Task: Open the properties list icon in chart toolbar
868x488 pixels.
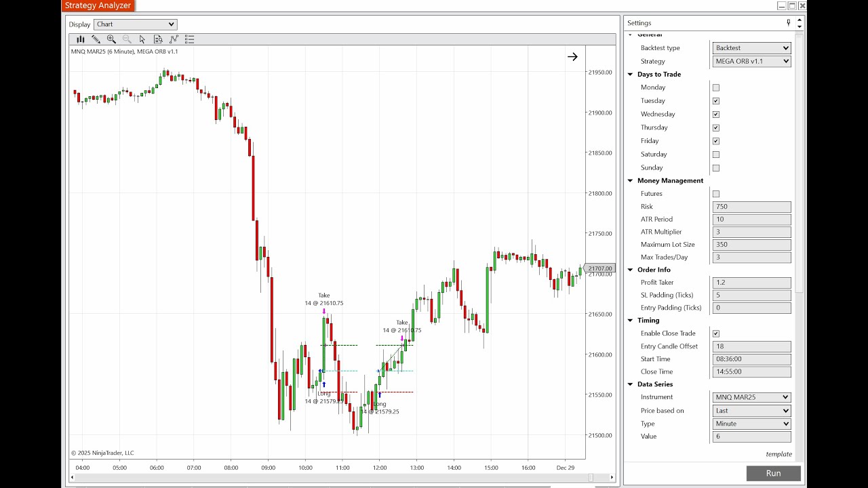Action: point(189,39)
